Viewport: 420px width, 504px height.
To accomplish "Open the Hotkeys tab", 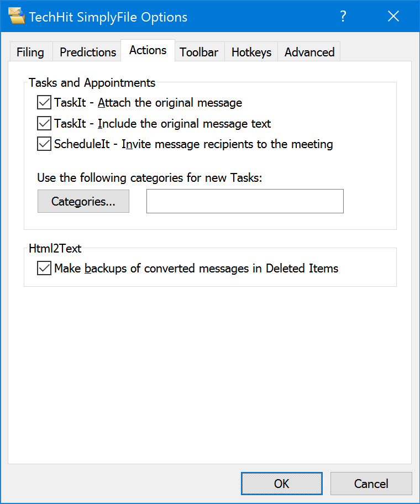I will tap(251, 52).
